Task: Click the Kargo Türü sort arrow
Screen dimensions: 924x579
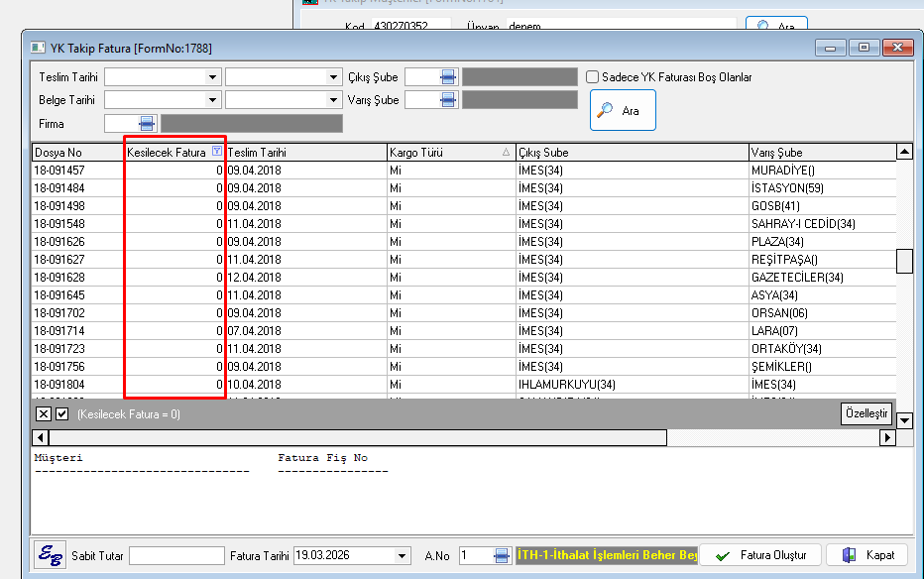Action: click(507, 153)
